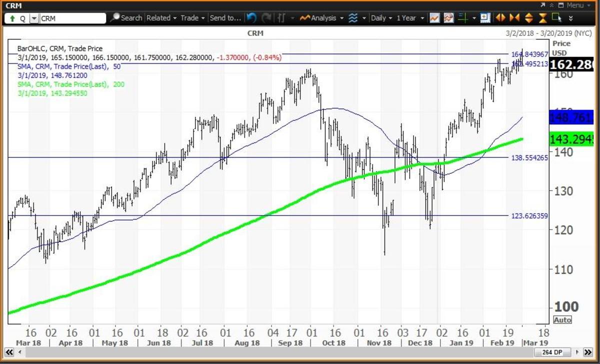Click the horizontal compress arrows icon
This screenshot has width=600, height=364.
point(514,18)
